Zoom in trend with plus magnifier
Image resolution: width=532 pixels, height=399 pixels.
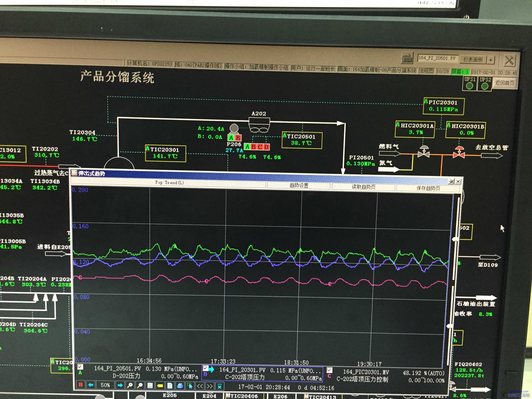pos(130,385)
